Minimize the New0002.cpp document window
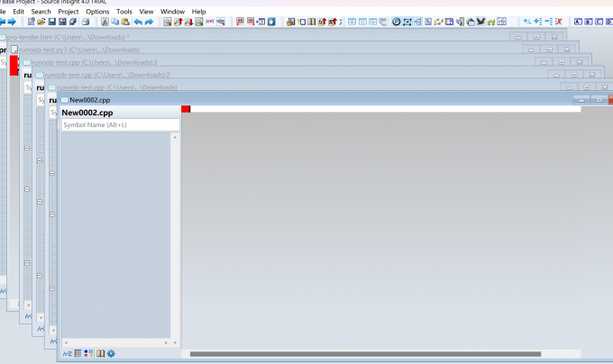 (581, 100)
